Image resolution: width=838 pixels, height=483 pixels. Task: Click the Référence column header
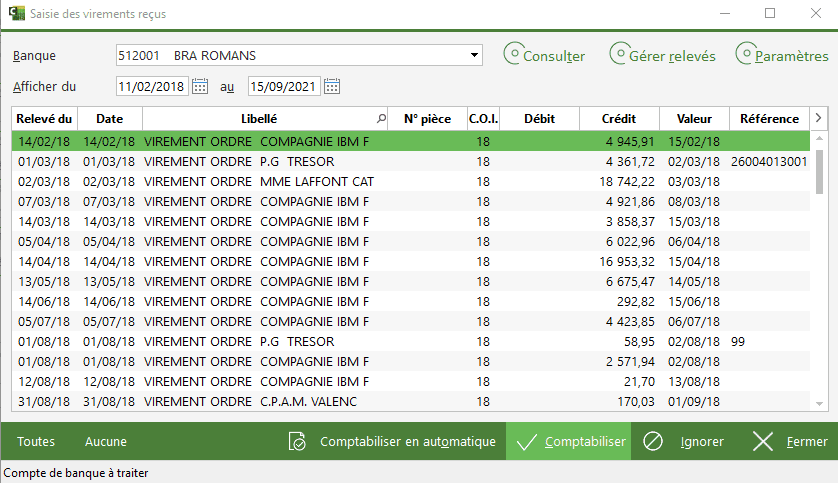pos(769,119)
